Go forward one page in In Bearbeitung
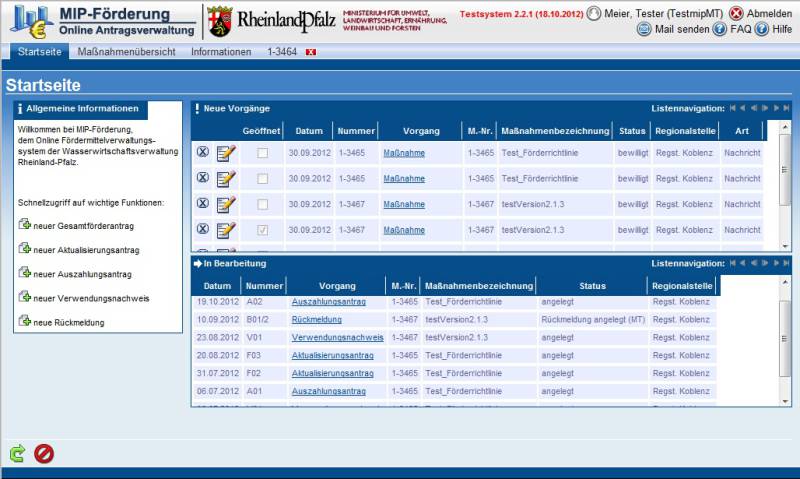The height and width of the screenshot is (479, 800). pyautogui.click(x=776, y=263)
